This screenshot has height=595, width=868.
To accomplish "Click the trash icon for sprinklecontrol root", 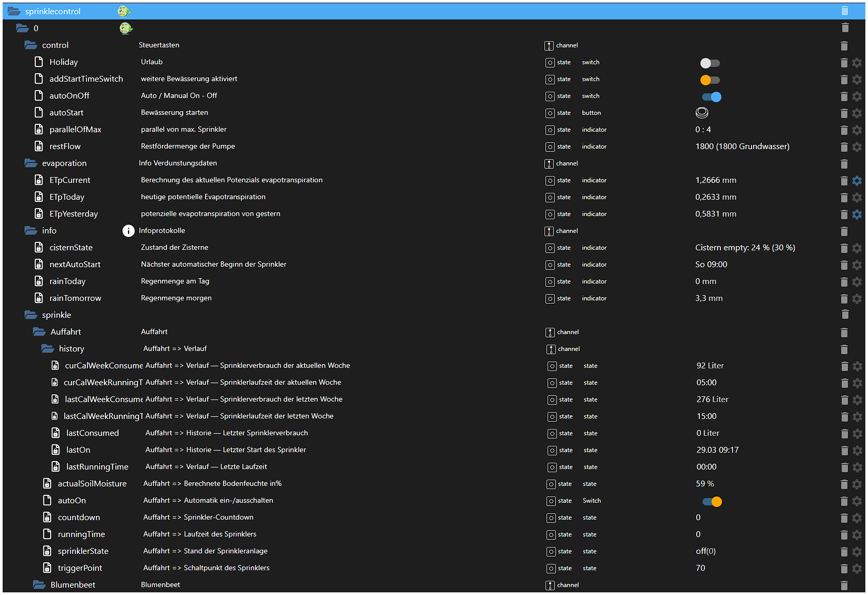I will [x=844, y=11].
